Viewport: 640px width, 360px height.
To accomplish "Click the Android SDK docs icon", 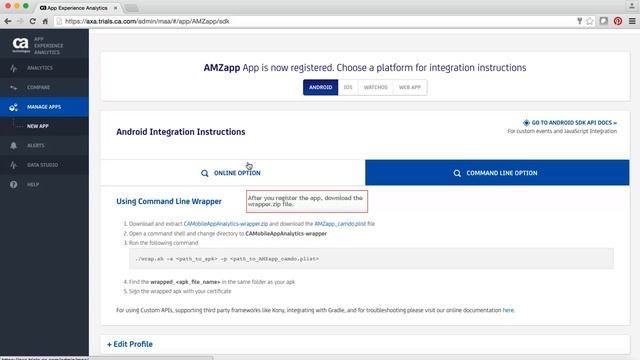I will tap(526, 122).
